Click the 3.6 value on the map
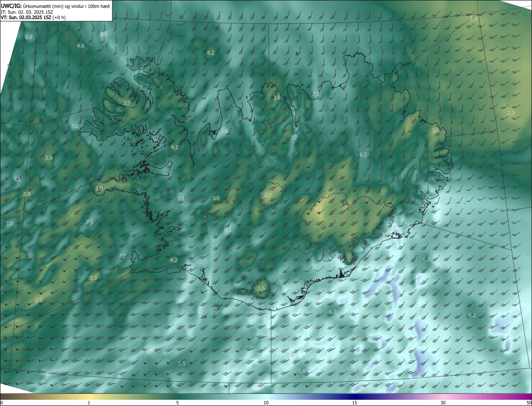Viewport: 532px width, 406px height. [x=261, y=289]
